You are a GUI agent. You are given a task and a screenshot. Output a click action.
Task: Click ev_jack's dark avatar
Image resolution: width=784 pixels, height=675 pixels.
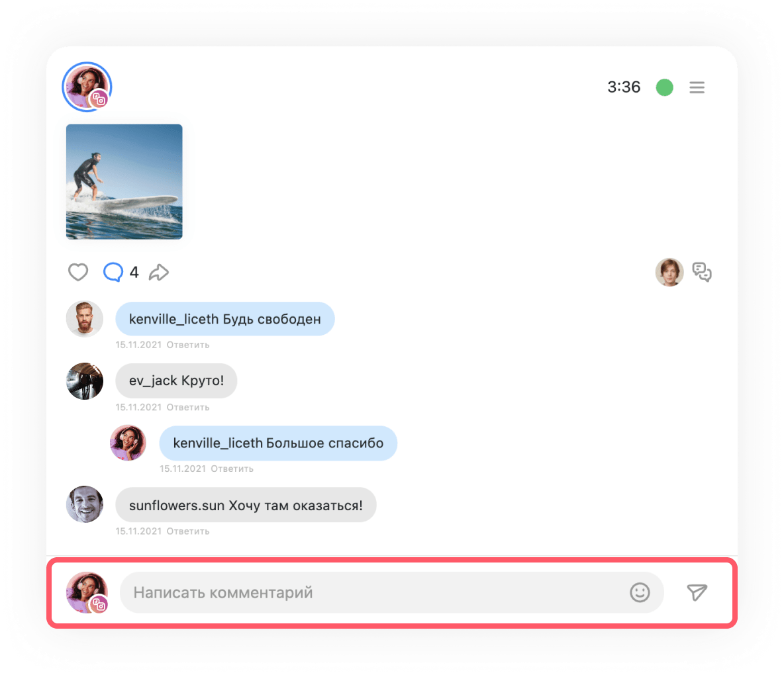pos(85,381)
